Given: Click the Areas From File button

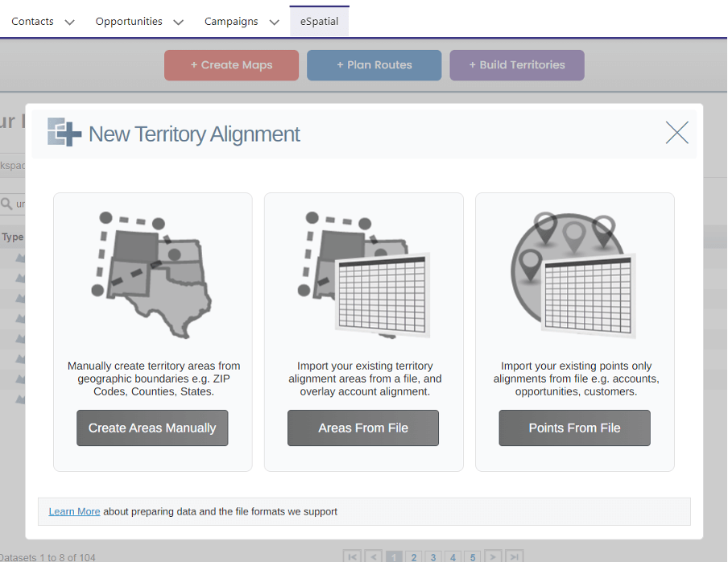Looking at the screenshot, I should point(363,428).
